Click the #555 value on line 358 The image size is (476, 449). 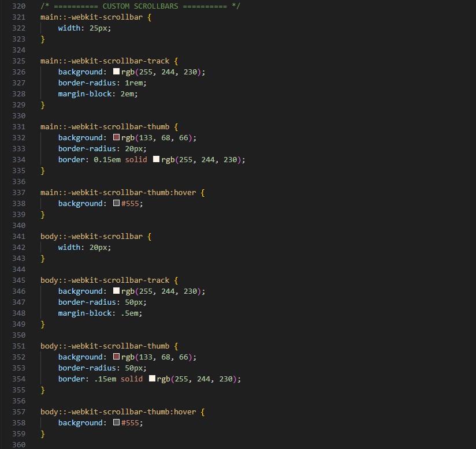pyautogui.click(x=130, y=423)
